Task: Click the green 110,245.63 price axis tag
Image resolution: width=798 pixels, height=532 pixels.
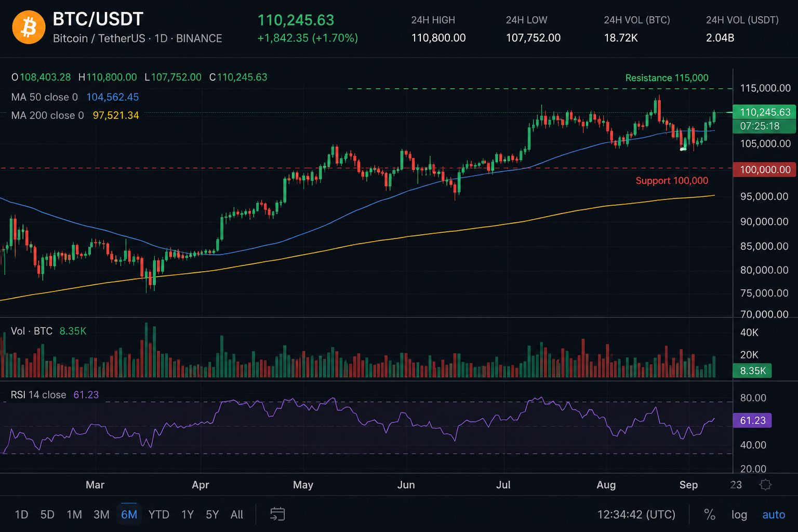Action: tap(764, 112)
